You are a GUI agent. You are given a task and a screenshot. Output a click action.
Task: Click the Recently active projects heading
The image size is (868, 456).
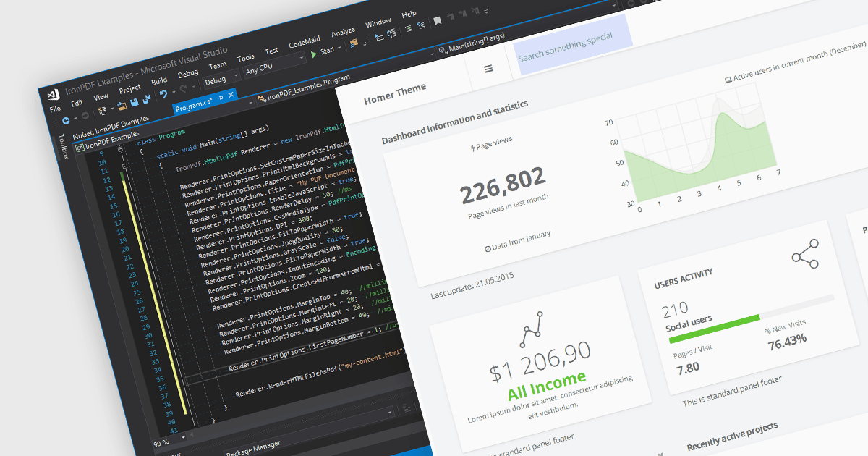click(x=732, y=436)
